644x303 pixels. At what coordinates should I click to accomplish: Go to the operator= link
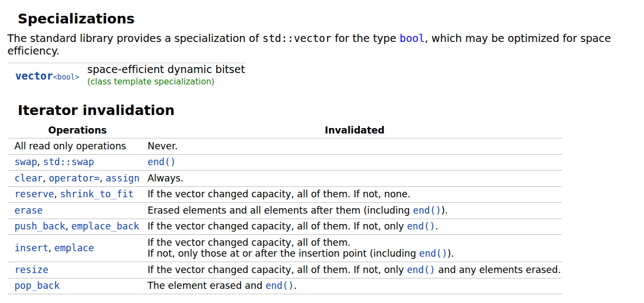point(74,178)
